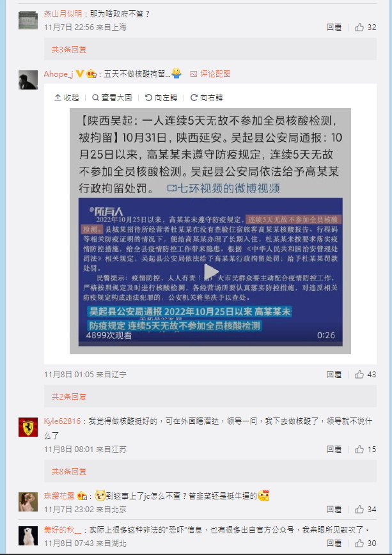Expand 共2条回复 replies
Viewport: 392px width, 555px height.
coord(69,397)
